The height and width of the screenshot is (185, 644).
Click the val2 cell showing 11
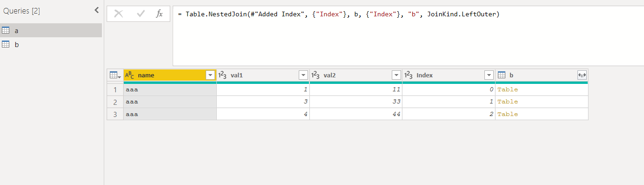[356, 89]
